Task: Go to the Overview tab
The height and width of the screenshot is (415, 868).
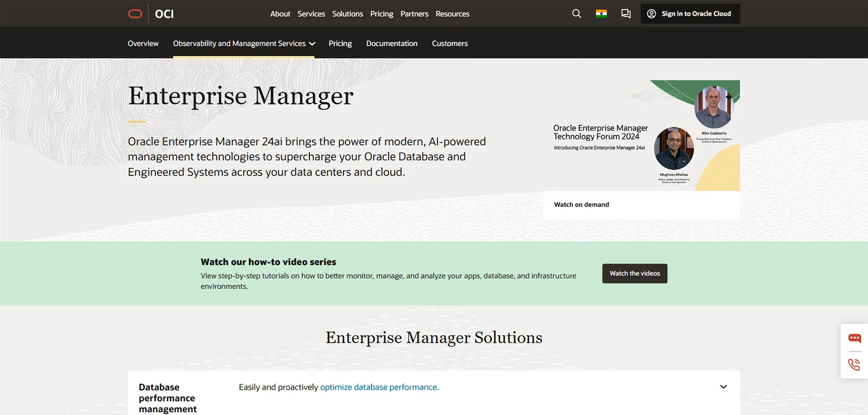Action: coord(143,43)
